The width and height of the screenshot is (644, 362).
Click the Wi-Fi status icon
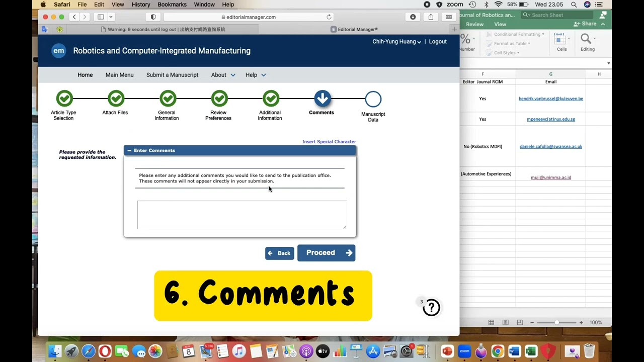click(x=498, y=5)
